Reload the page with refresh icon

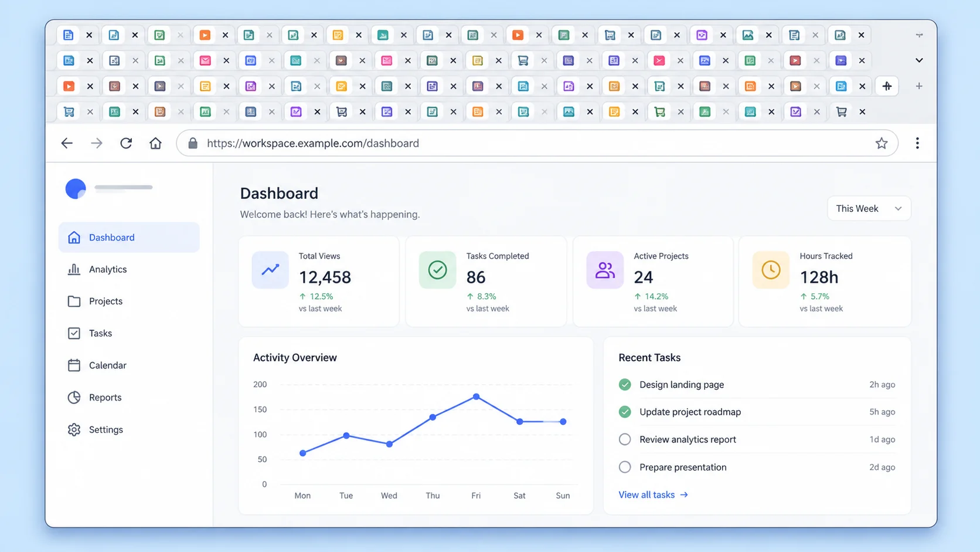pos(126,143)
